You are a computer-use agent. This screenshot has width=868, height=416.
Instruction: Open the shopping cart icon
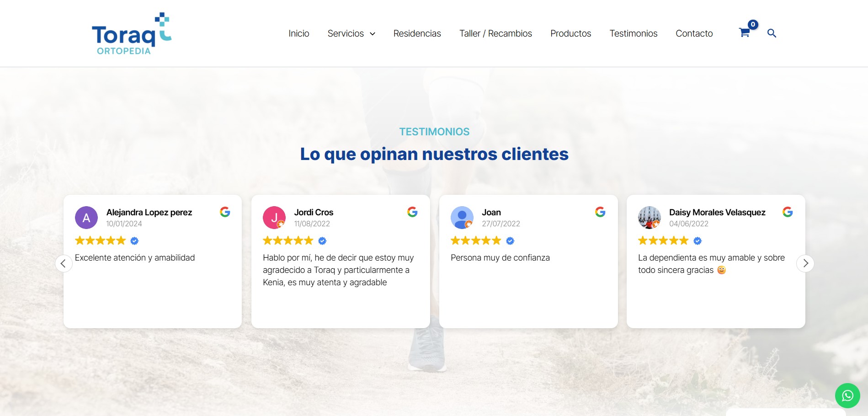pyautogui.click(x=744, y=33)
